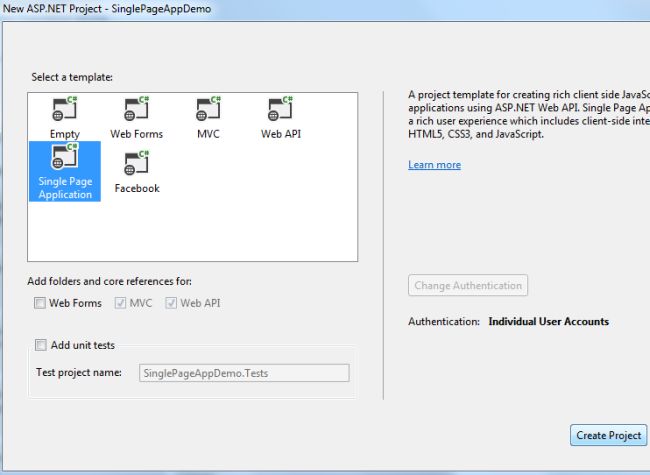Screen dimensions: 650x475
Task: Click 'Add folders and core references for:' label
Action: click(x=109, y=281)
